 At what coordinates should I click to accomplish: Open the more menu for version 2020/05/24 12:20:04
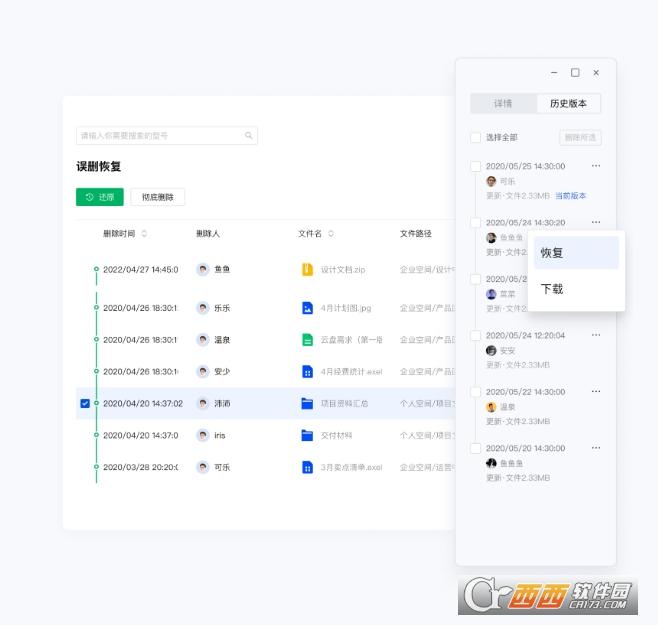[596, 335]
